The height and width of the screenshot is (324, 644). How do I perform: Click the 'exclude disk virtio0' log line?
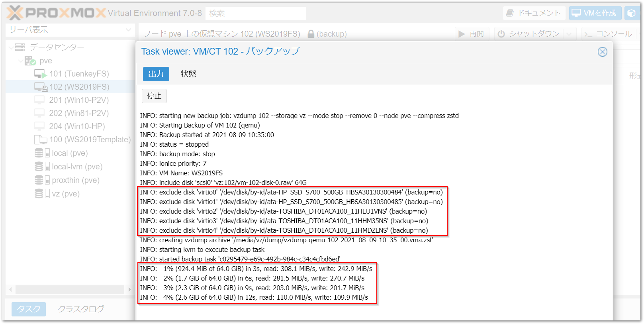tap(292, 192)
